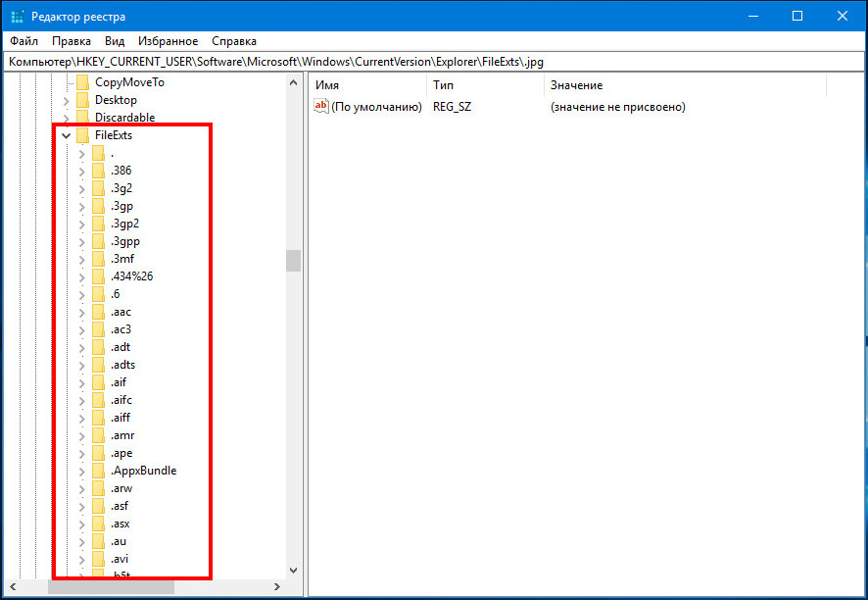Click the .3gp2 folder icon
Viewport: 868px width, 600px height.
coord(98,224)
